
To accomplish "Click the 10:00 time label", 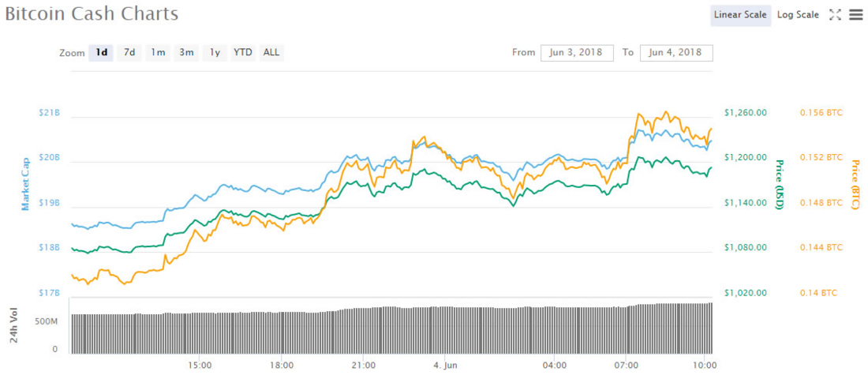I will pos(703,365).
